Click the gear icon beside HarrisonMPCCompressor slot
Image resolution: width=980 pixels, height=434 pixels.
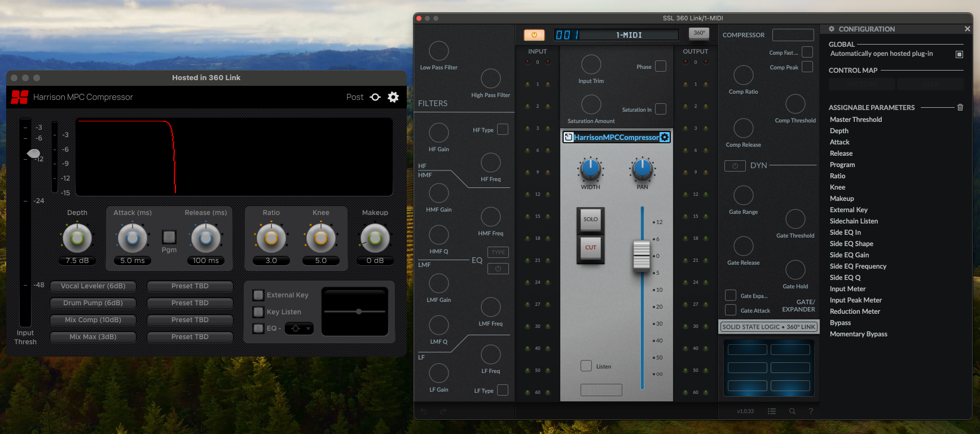[665, 137]
